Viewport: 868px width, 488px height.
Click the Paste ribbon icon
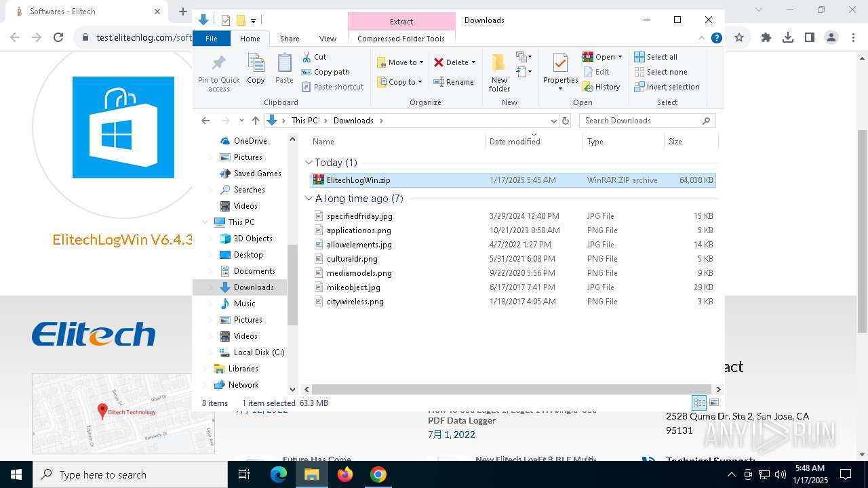pyautogui.click(x=284, y=69)
